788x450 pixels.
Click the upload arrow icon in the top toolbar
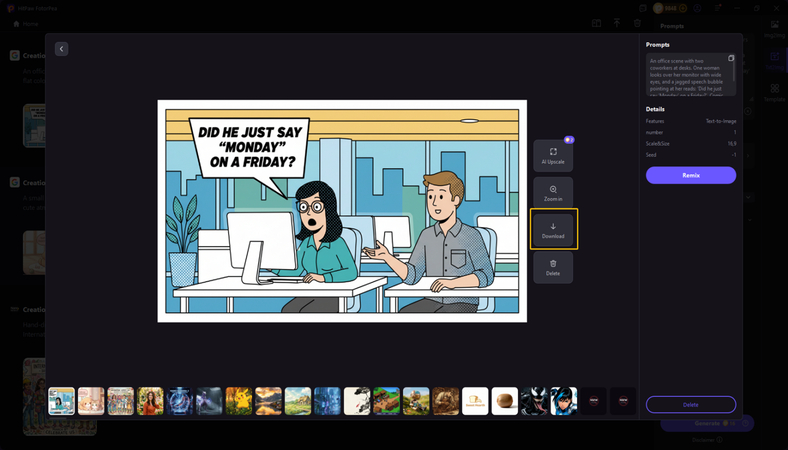click(x=617, y=23)
